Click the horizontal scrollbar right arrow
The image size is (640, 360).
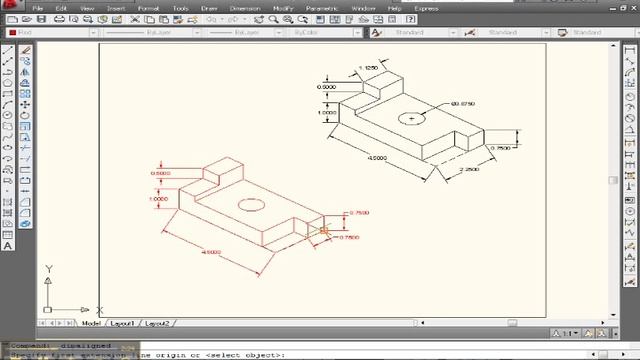(x=602, y=323)
